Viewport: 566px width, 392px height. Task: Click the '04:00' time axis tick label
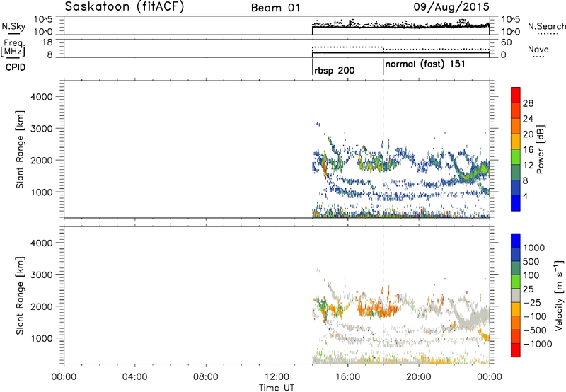tap(134, 377)
